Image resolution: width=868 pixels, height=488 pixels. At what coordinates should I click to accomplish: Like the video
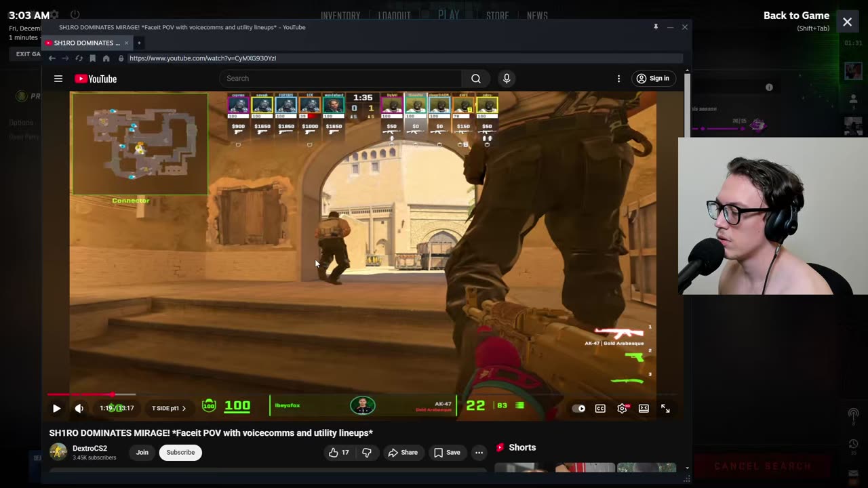coord(339,452)
